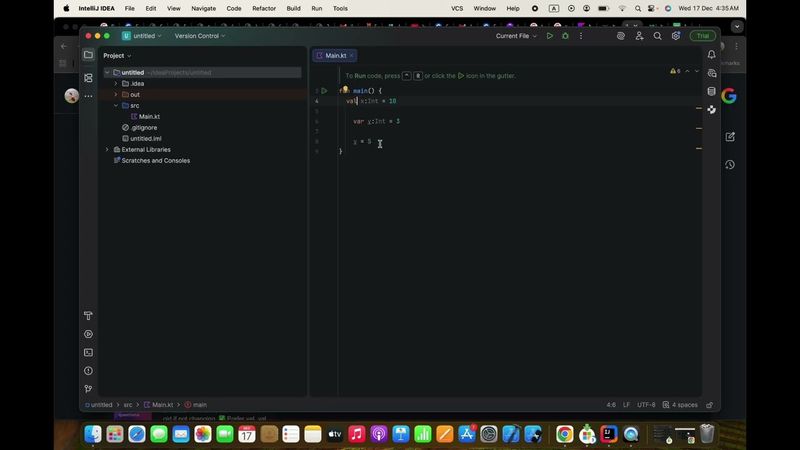This screenshot has height=450, width=800.
Task: Open the Refactor menu
Action: point(264,8)
